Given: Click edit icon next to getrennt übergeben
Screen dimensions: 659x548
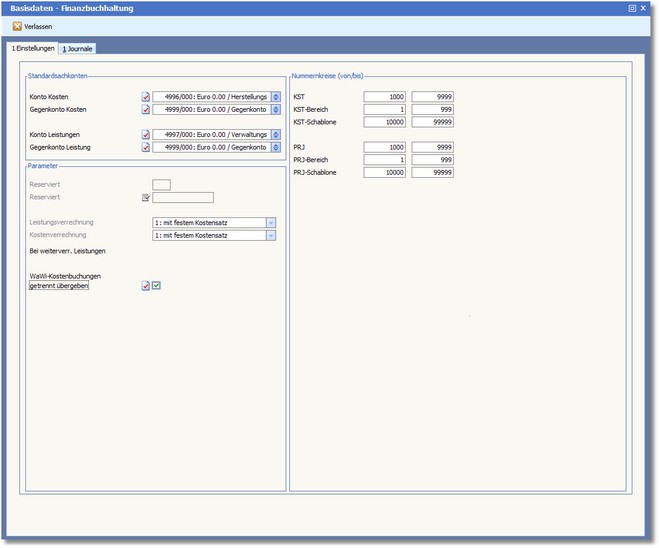Looking at the screenshot, I should pyautogui.click(x=146, y=286).
